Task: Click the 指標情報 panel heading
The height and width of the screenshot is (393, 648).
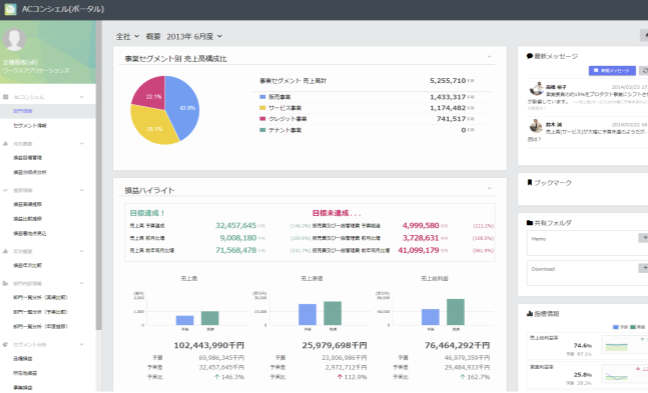Action: tap(547, 314)
